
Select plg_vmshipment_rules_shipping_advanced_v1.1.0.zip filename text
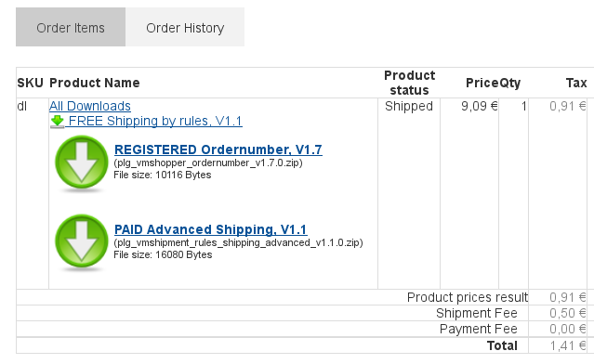(238, 243)
